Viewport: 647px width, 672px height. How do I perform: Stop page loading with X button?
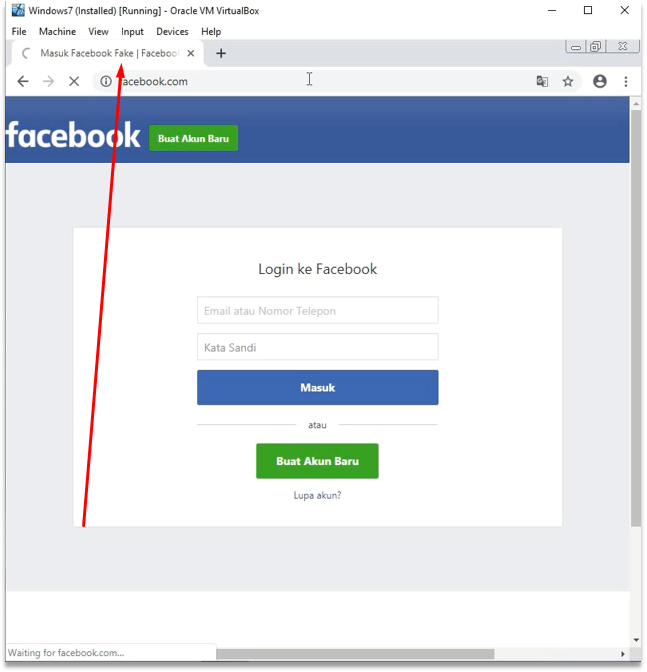[x=74, y=81]
